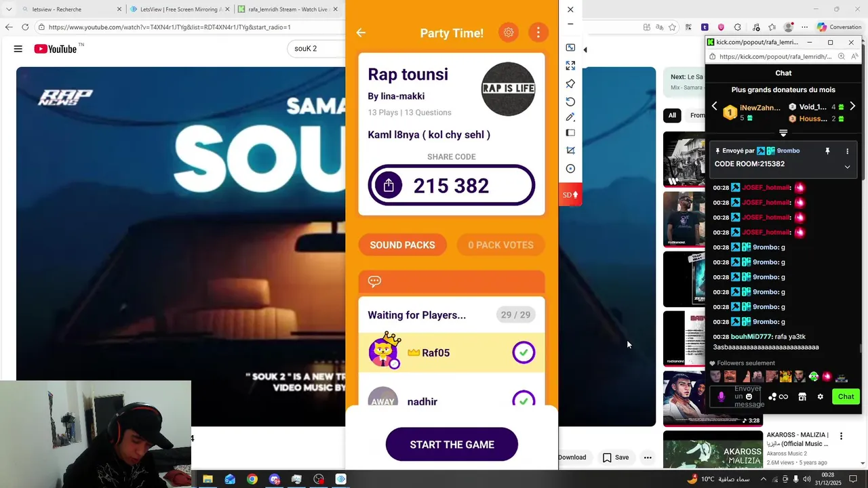The width and height of the screenshot is (868, 488).
Task: Open Edge Copilot Conversation button
Action: click(839, 27)
